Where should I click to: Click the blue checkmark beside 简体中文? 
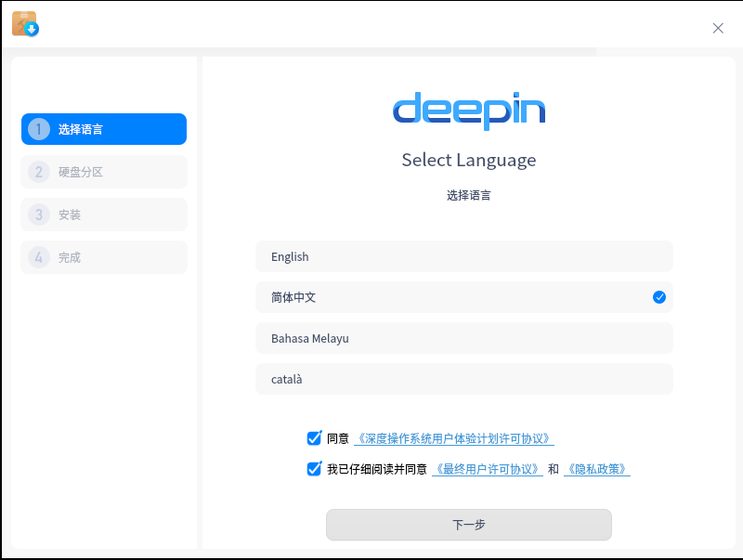tap(659, 297)
